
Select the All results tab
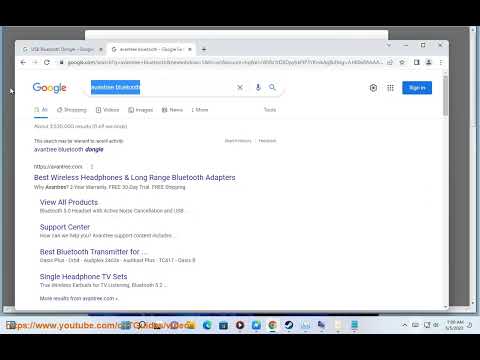tap(41, 110)
